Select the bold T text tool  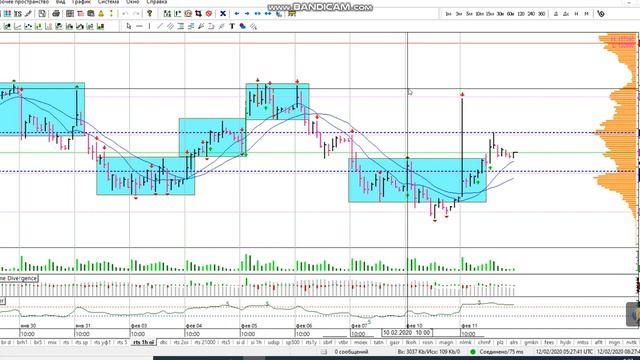232,26
